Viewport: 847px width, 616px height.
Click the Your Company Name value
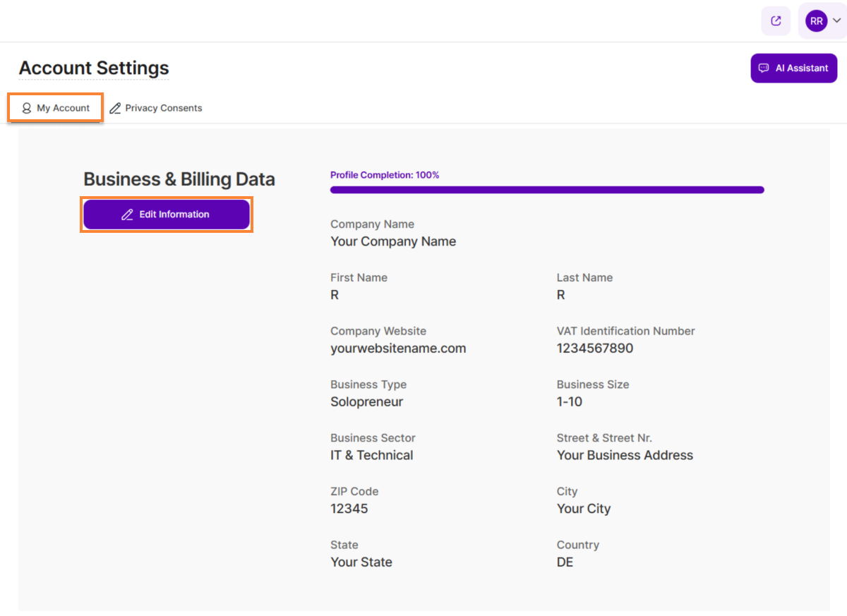tap(393, 241)
